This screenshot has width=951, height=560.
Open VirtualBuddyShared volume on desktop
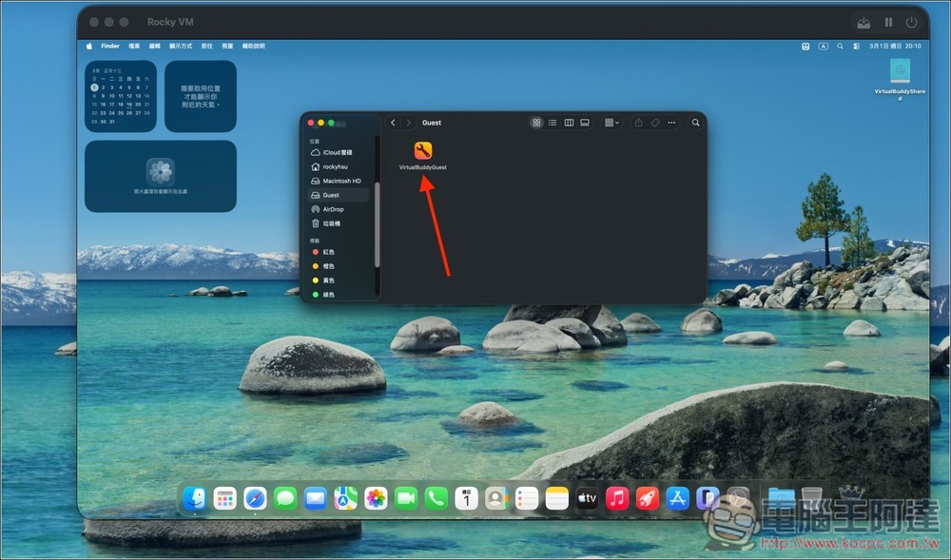900,71
